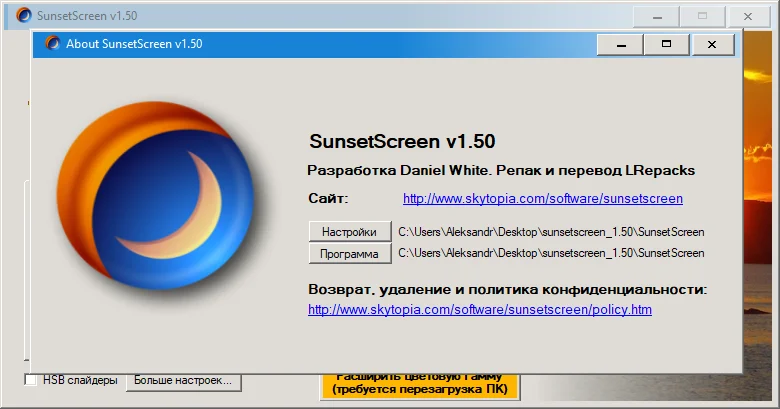
Task: Minimize the main SunsetScreen v1.50 window
Action: click(x=657, y=16)
